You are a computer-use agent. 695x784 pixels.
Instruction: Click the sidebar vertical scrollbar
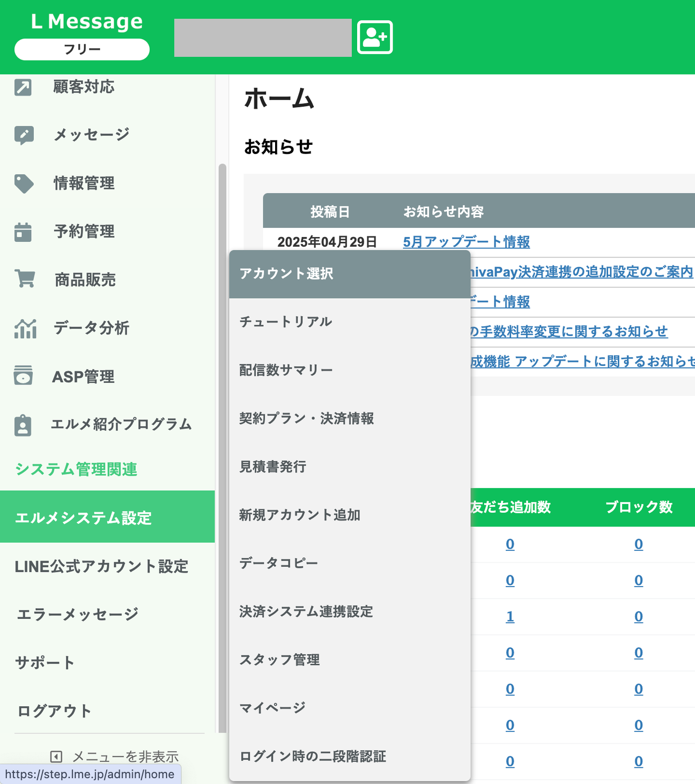tap(223, 448)
